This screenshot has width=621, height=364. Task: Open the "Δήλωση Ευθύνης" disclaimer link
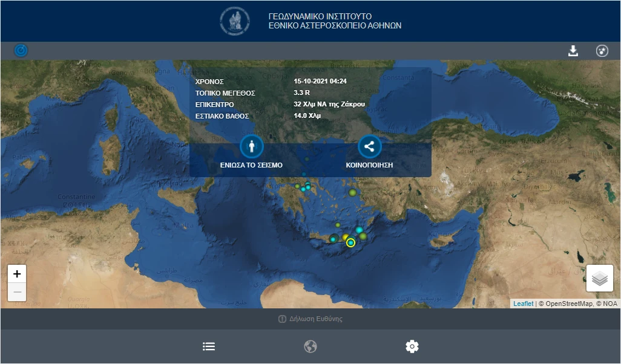click(310, 319)
